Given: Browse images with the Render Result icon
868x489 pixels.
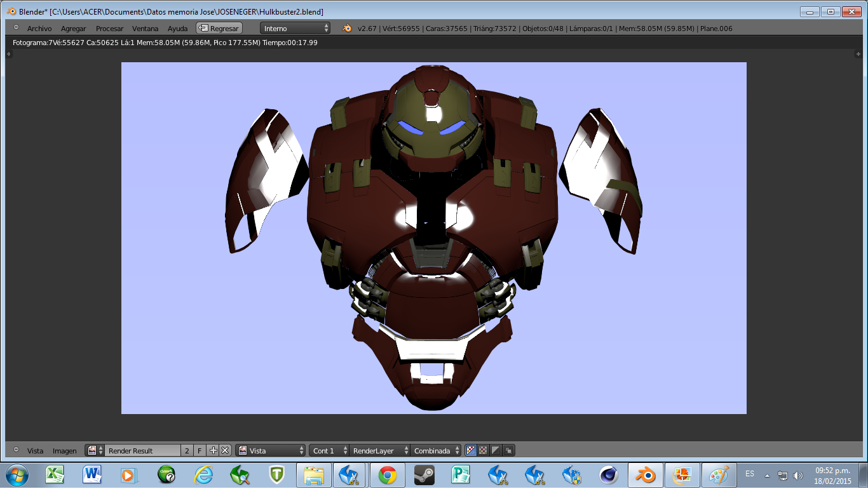Looking at the screenshot, I should pyautogui.click(x=95, y=450).
